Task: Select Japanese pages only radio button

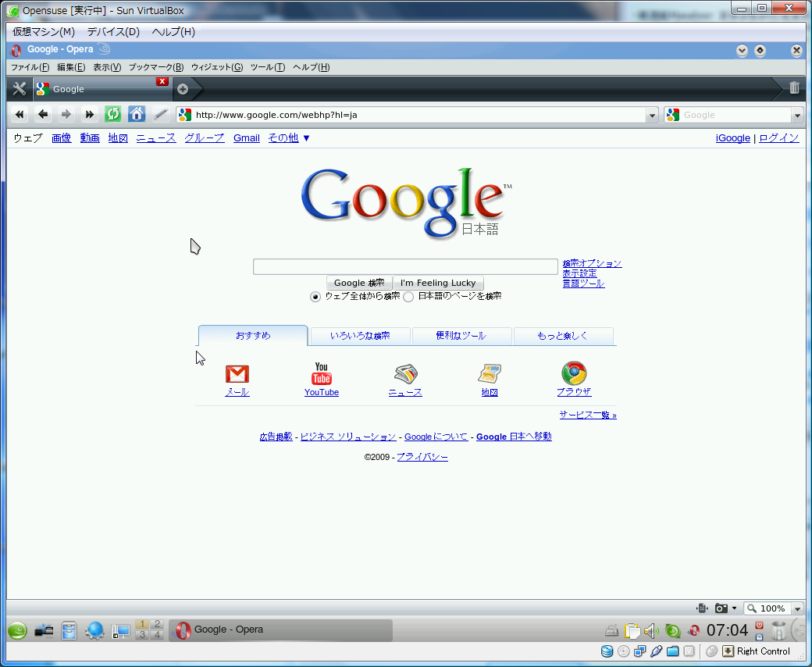Action: pyautogui.click(x=408, y=297)
